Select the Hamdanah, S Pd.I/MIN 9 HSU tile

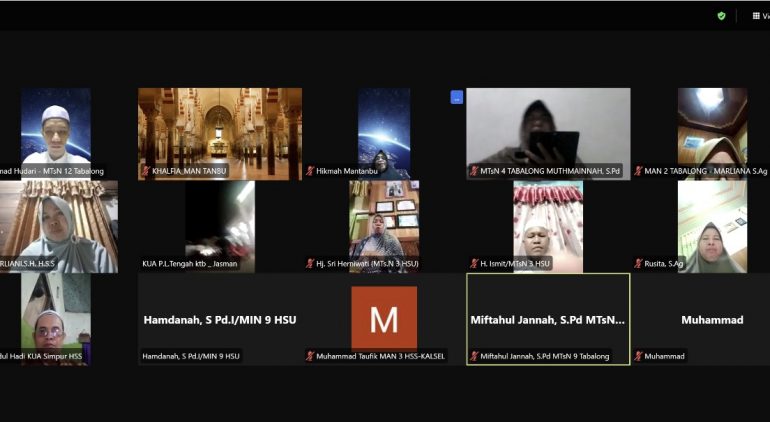[x=220, y=319]
